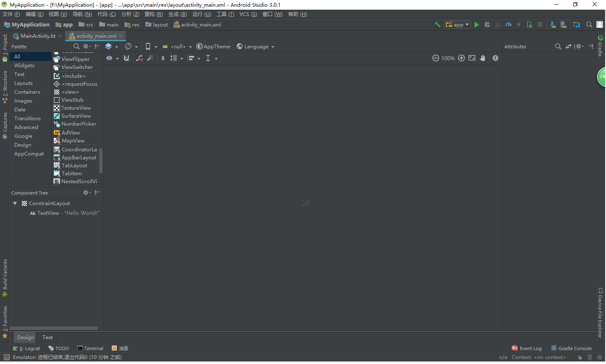Open the Align dropdown in layout toolbar

194,58
